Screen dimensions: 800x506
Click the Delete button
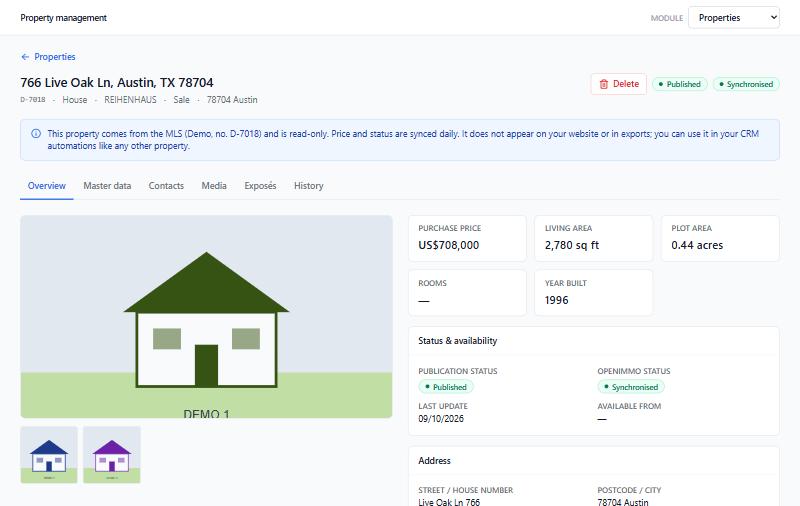618,84
